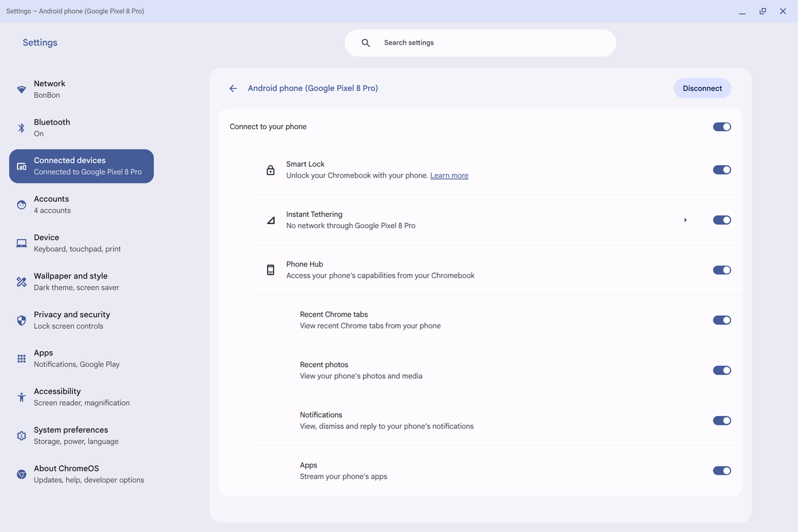Open Bluetooth settings section

pos(81,128)
